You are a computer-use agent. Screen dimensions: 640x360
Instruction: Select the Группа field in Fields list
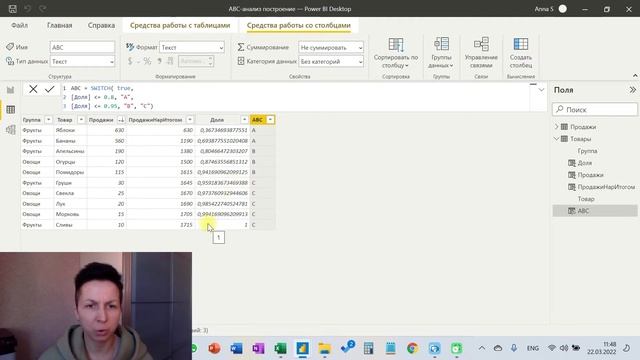point(587,151)
